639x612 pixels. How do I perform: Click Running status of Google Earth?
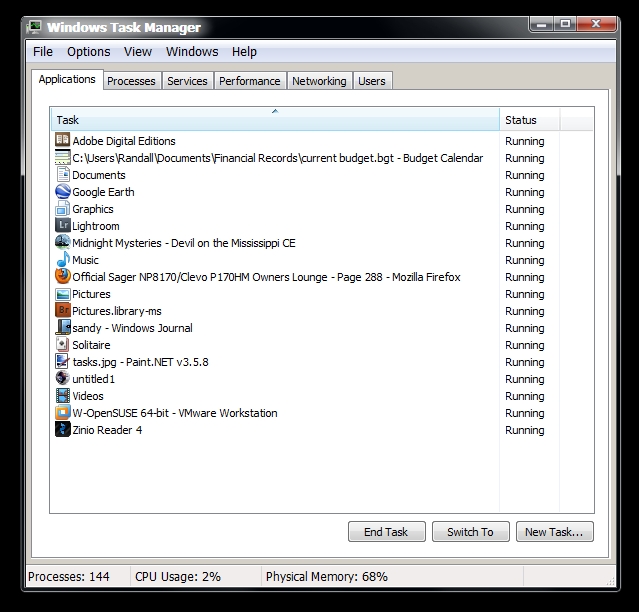click(525, 192)
